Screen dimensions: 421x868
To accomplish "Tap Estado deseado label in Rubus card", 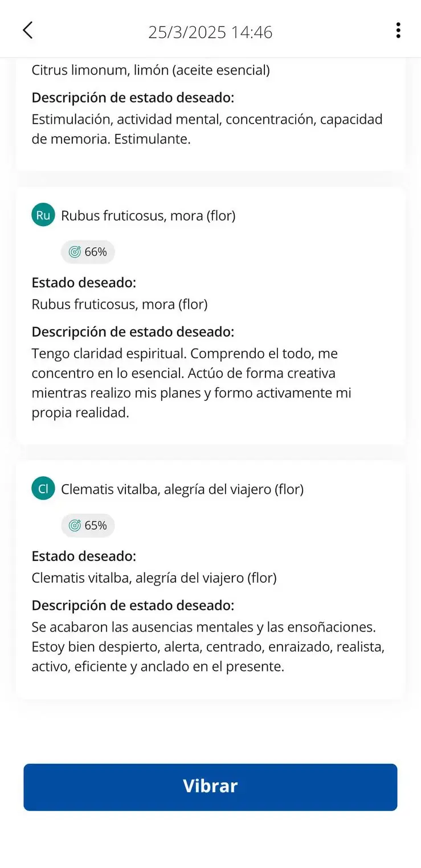I will pos(84,282).
